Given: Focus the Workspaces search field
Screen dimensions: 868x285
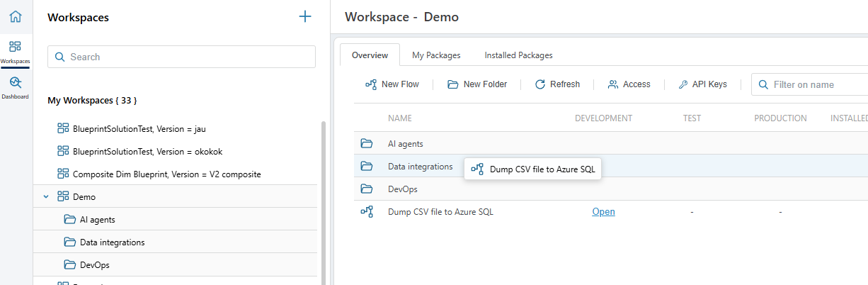Looking at the screenshot, I should 181,57.
